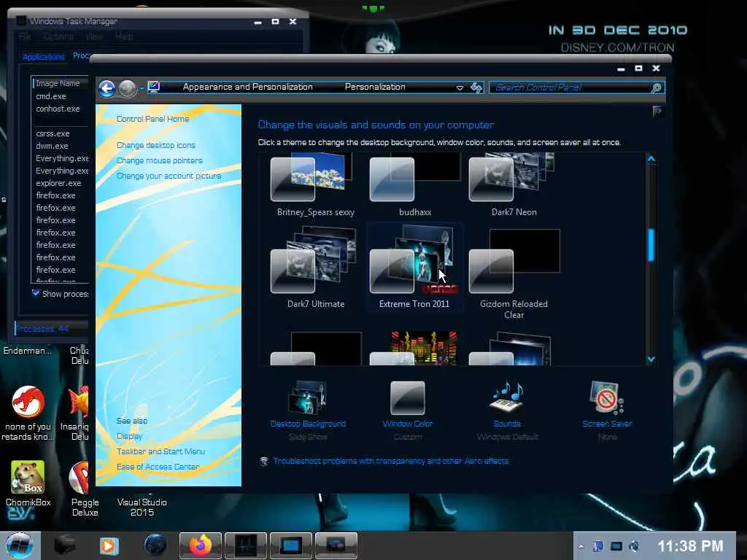The height and width of the screenshot is (560, 747).
Task: Select the Britney_Spears sexxy theme
Action: pyautogui.click(x=315, y=184)
